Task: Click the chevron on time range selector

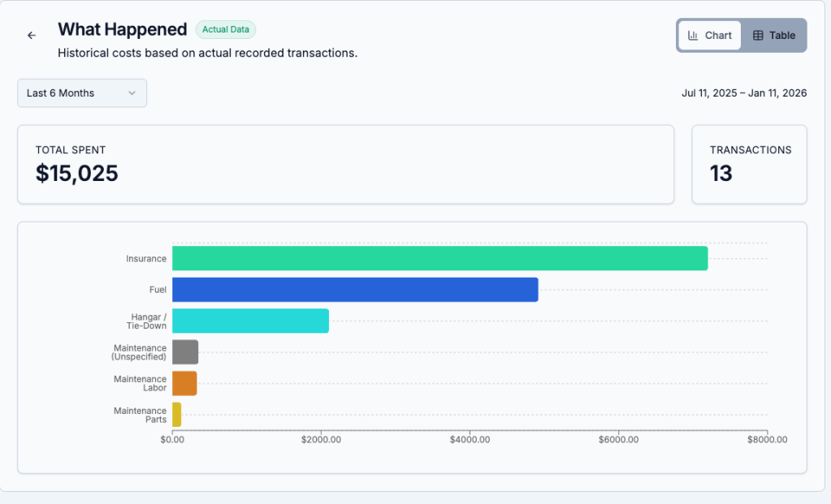Action: [132, 93]
